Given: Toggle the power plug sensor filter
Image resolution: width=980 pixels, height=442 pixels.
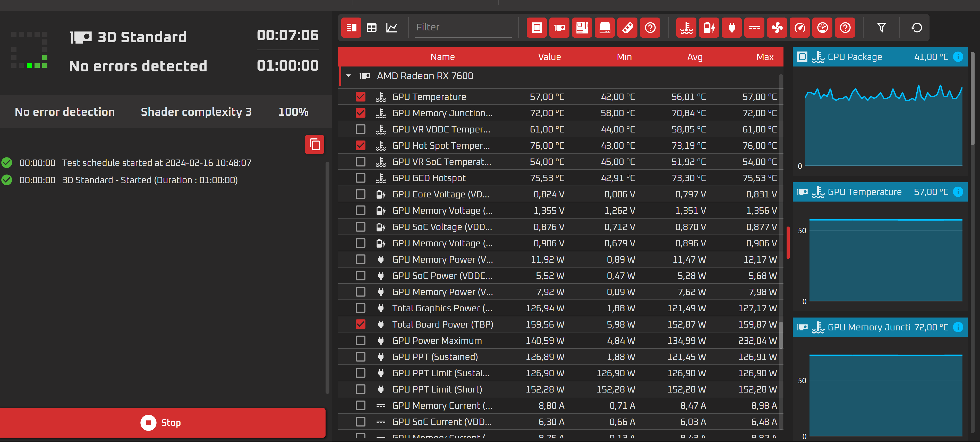Looking at the screenshot, I should (731, 27).
